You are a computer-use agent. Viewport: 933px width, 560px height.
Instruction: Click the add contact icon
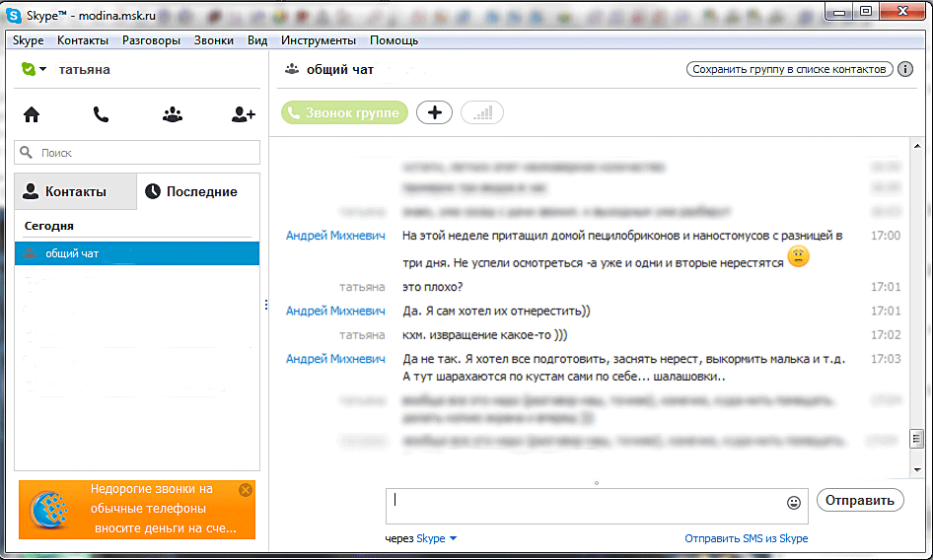[x=244, y=114]
